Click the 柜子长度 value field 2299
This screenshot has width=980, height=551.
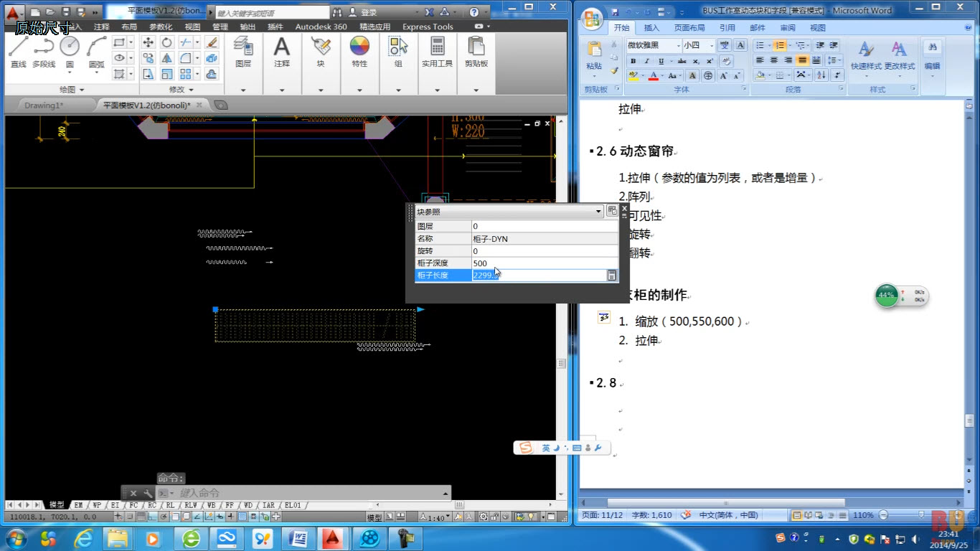[539, 275]
